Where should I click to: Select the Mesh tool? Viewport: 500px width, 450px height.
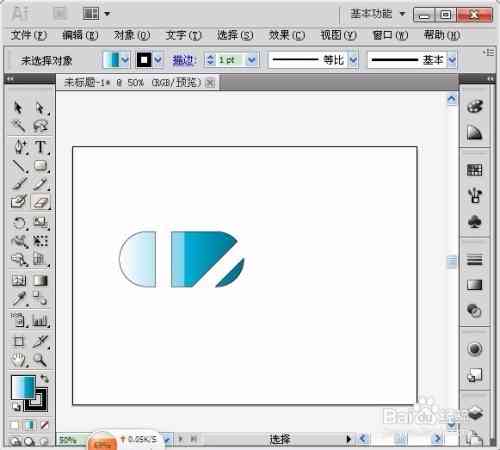point(19,280)
